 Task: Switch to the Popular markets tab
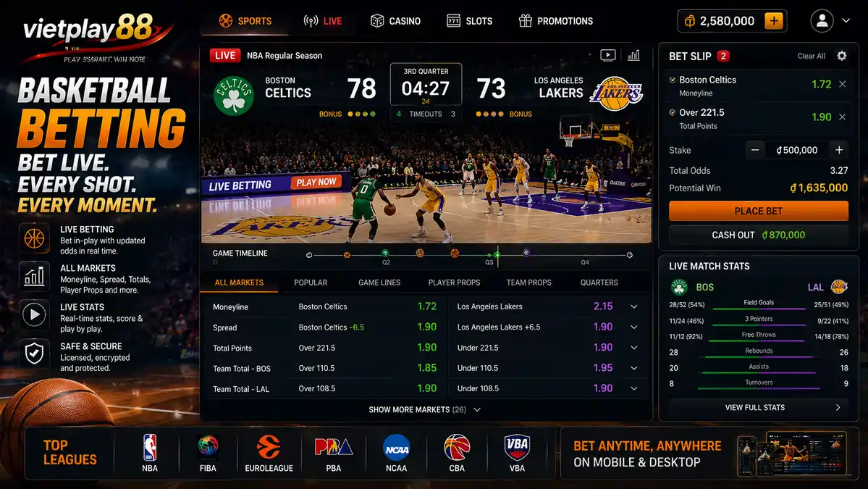(x=311, y=283)
